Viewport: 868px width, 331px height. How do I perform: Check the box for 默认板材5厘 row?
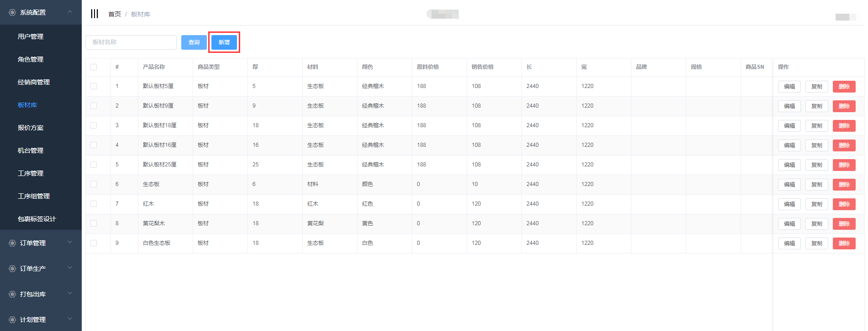coord(94,86)
